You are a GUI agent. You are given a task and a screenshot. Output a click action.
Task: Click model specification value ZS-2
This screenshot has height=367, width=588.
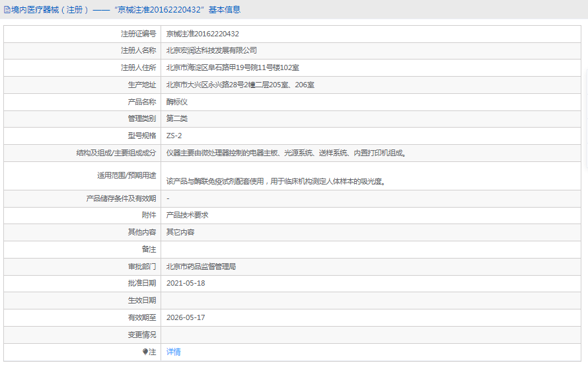174,136
